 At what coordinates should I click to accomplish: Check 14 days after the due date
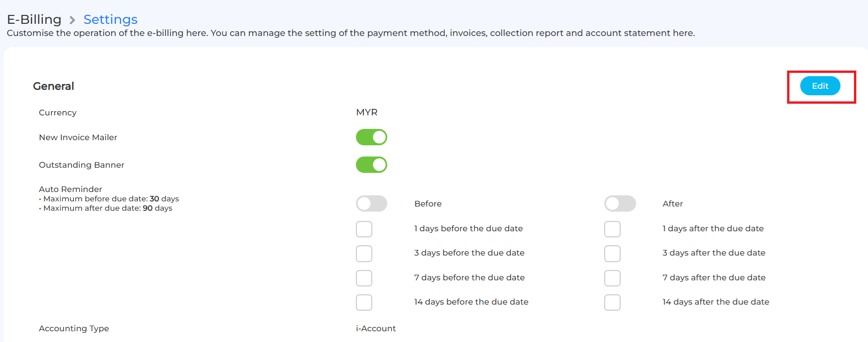[x=612, y=302]
